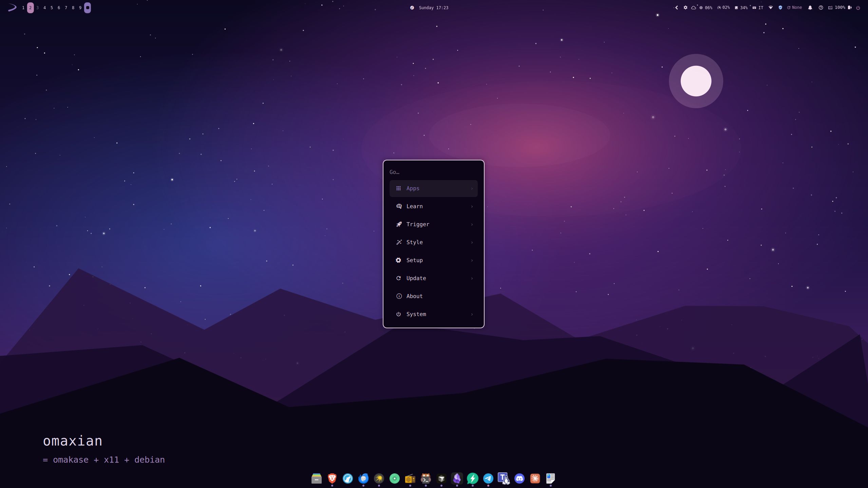Expand the Setup submenu chevron

point(472,260)
